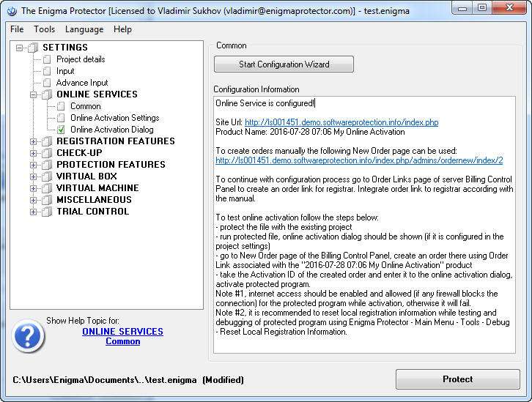Collapse the ONLINE SERVICES branch
Image resolution: width=532 pixels, height=402 pixels.
(x=33, y=94)
